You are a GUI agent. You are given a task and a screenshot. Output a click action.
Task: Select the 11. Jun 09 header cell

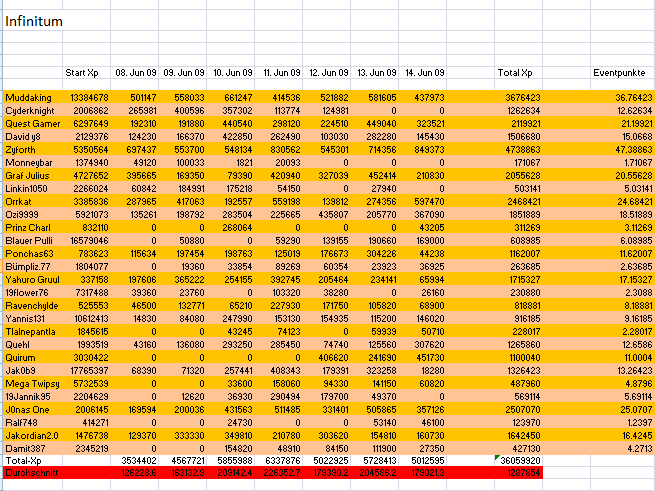[x=279, y=73]
